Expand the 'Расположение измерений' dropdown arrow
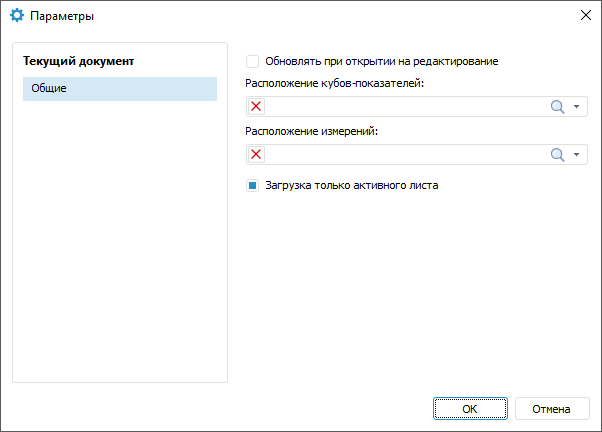The height and width of the screenshot is (432, 602). tap(577, 154)
